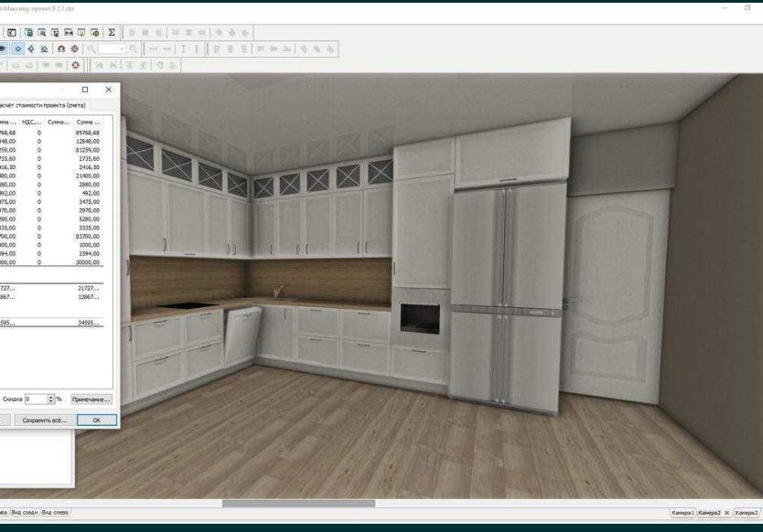
Task: Click the window-layout icon at toolbar start
Action: click(x=12, y=33)
